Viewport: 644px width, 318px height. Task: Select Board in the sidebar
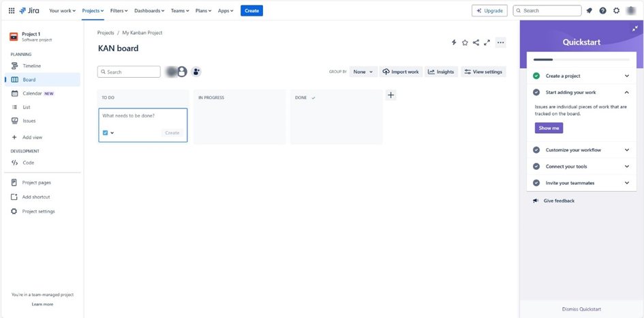coord(42,80)
